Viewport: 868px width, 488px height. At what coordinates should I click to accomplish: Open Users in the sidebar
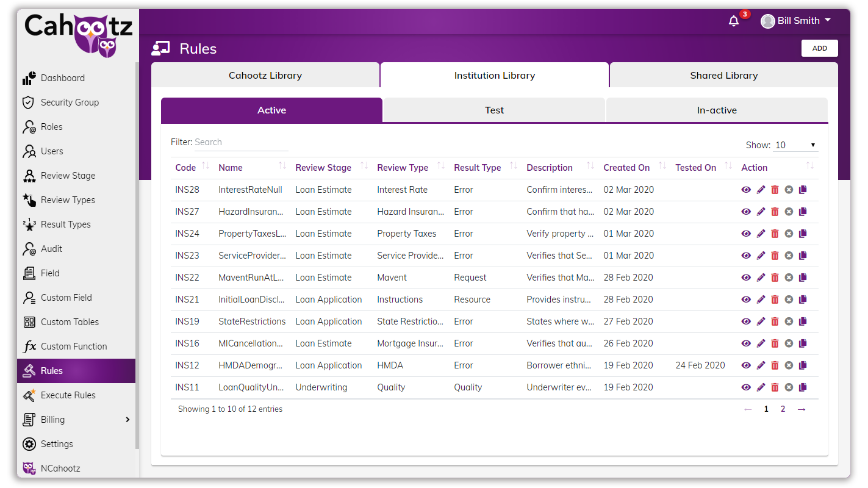[x=52, y=151]
